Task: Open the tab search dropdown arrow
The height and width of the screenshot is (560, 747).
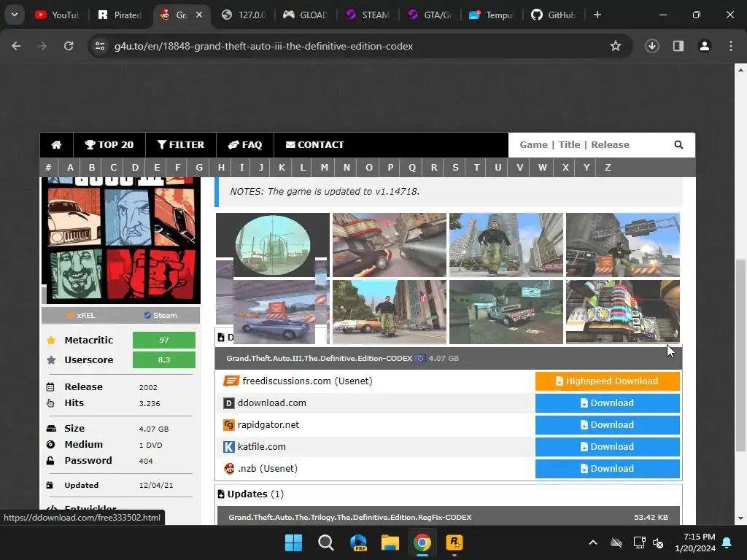Action: [x=15, y=15]
